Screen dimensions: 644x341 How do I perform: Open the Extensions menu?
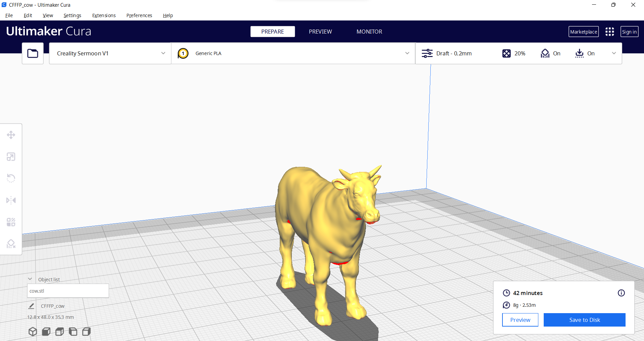point(104,15)
